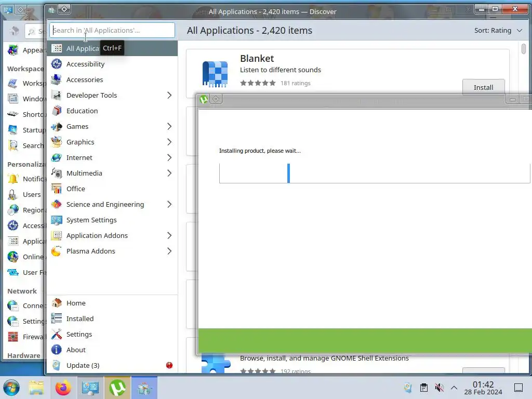
Task: Click the update notification red badge
Action: pos(169,365)
